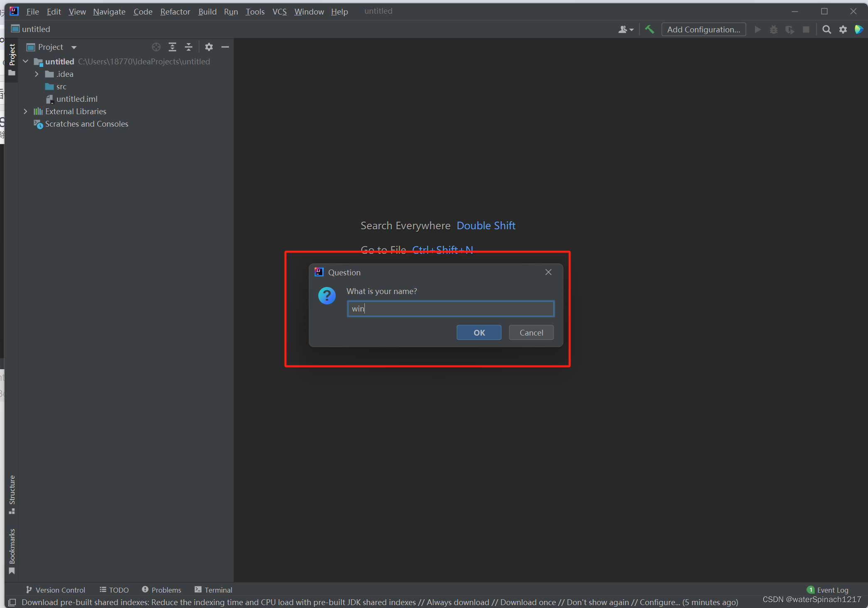Click Add Configuration button
The width and height of the screenshot is (868, 608).
(703, 29)
